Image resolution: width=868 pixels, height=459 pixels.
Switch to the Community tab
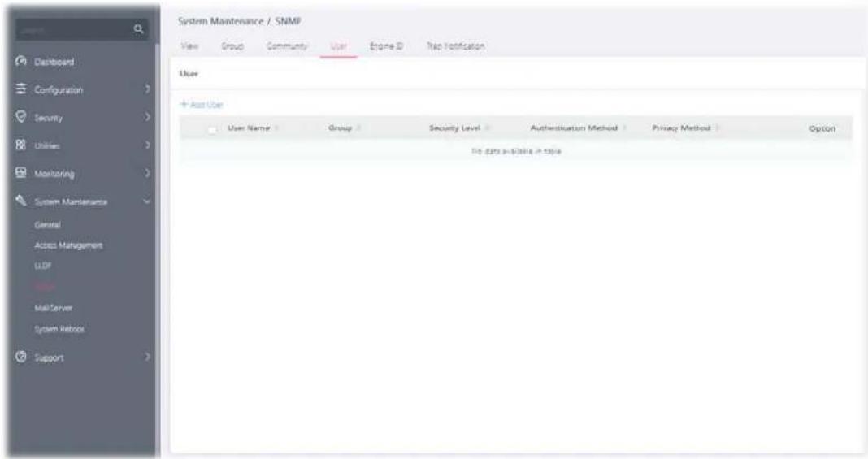pos(287,45)
